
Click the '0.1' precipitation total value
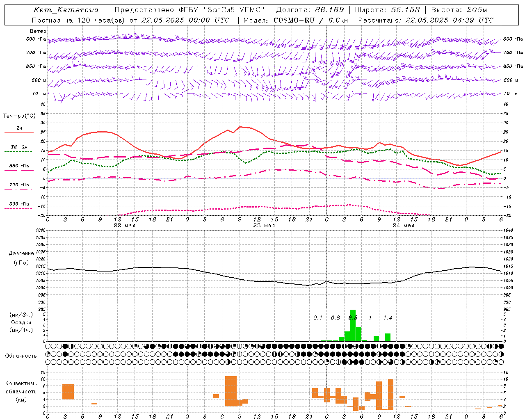click(318, 317)
